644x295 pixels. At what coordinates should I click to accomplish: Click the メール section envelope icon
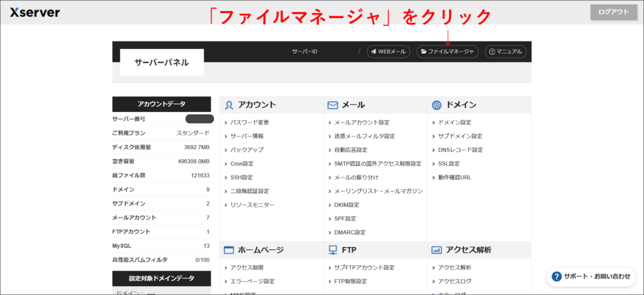(x=333, y=105)
